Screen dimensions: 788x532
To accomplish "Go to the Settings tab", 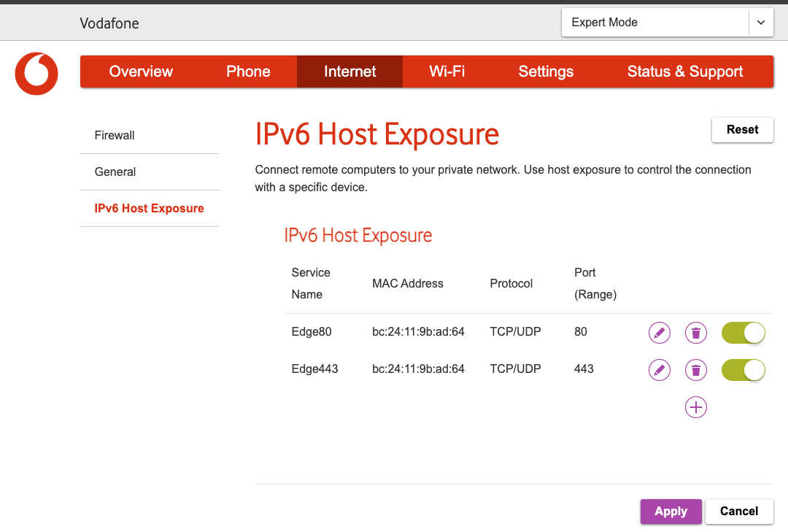I will point(545,71).
